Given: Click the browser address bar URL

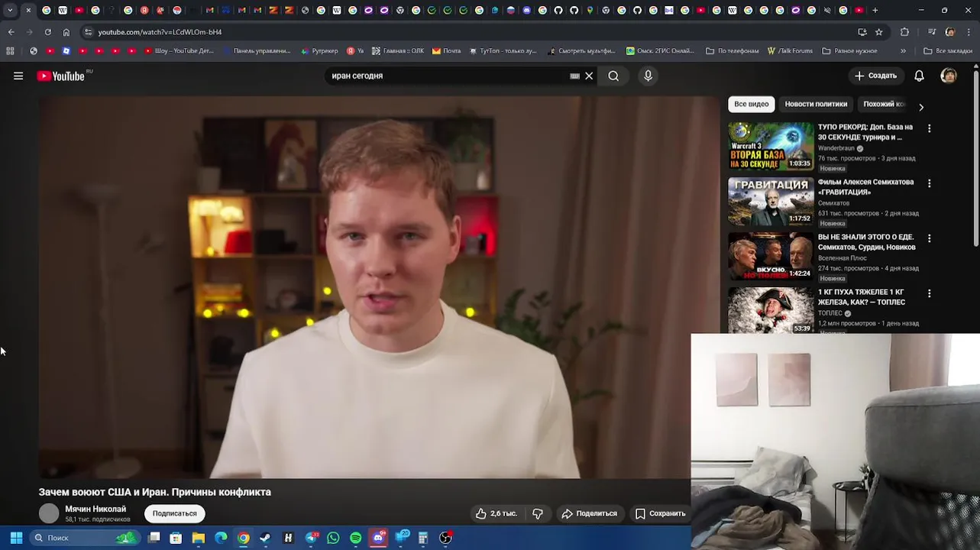Looking at the screenshot, I should coord(160,32).
